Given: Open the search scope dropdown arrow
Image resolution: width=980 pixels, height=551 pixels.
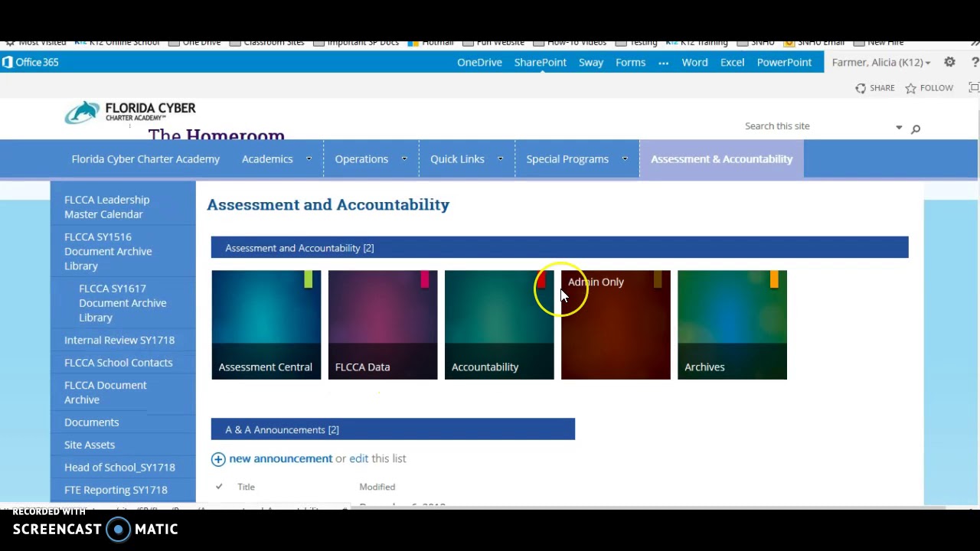Looking at the screenshot, I should (x=899, y=128).
